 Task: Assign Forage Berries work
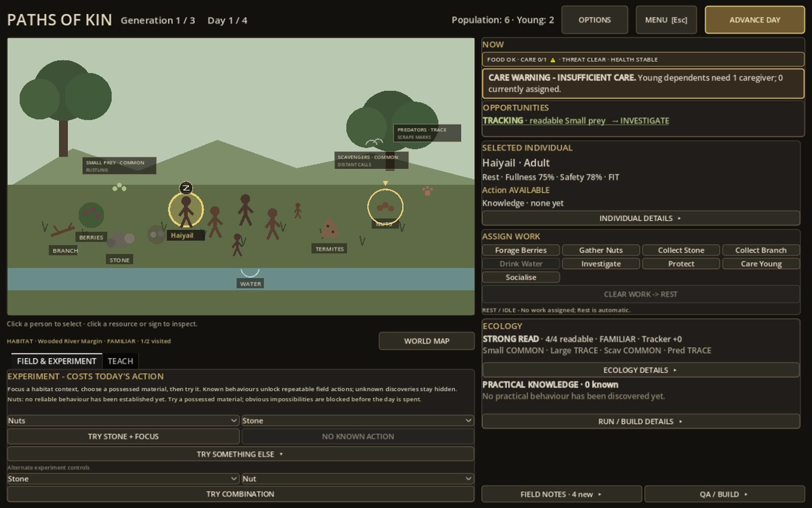[521, 250]
